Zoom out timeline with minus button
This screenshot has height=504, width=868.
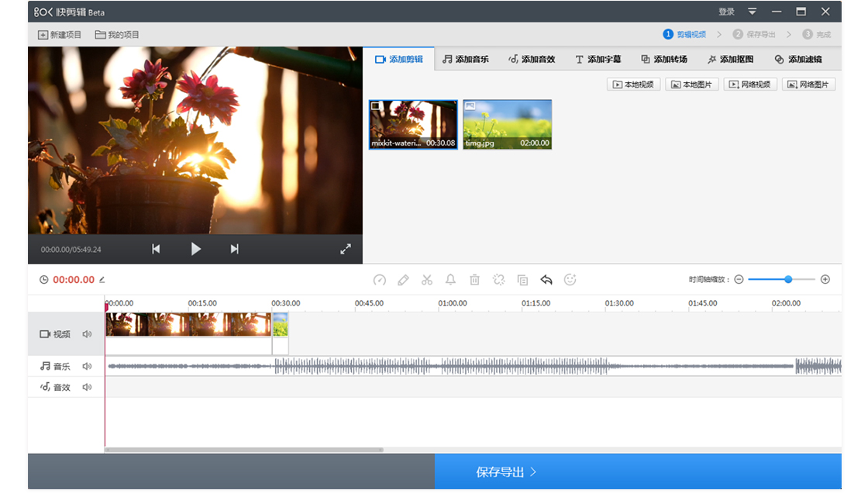click(x=739, y=279)
